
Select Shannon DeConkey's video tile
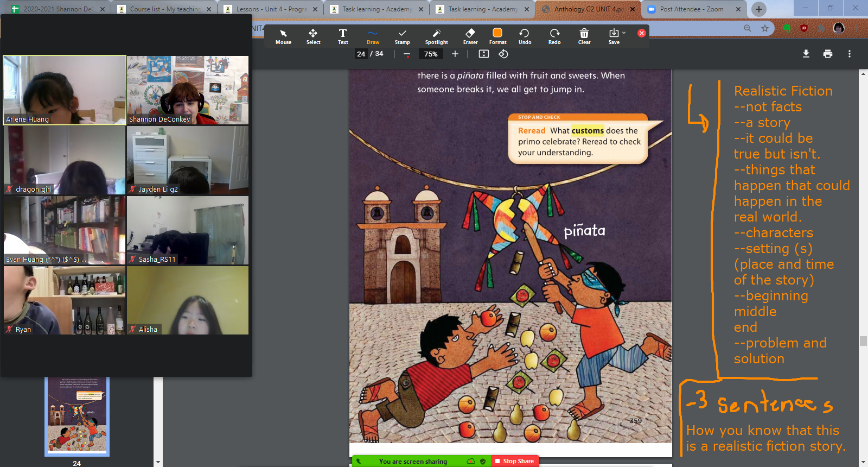(x=188, y=90)
